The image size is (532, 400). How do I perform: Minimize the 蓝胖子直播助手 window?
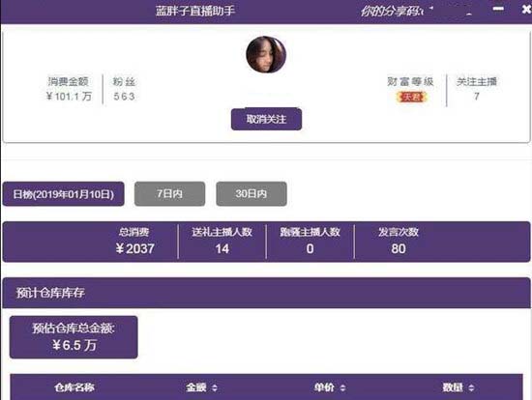[498, 9]
